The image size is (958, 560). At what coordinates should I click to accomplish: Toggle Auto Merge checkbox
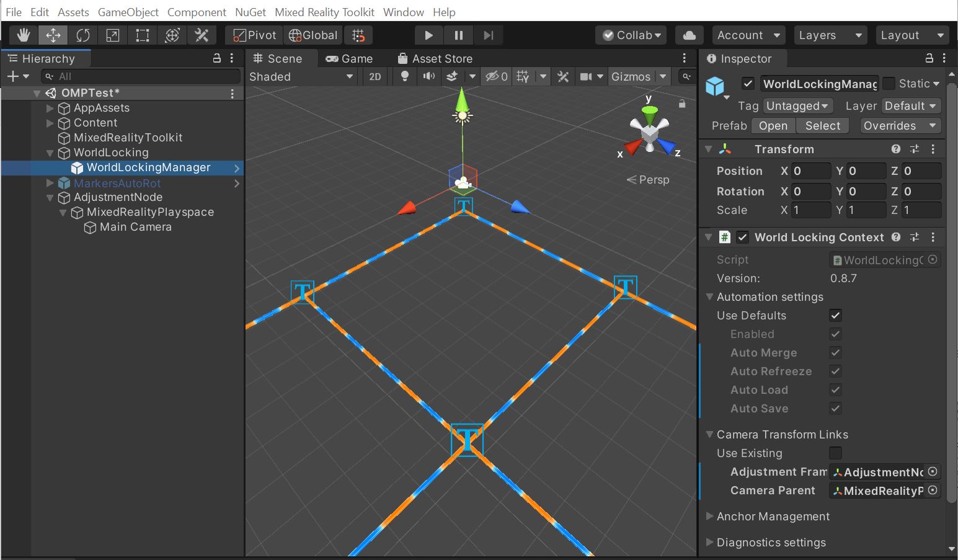click(835, 352)
